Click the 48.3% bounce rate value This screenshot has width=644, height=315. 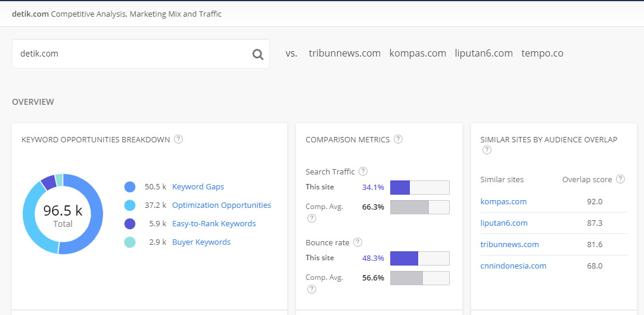[x=373, y=258]
